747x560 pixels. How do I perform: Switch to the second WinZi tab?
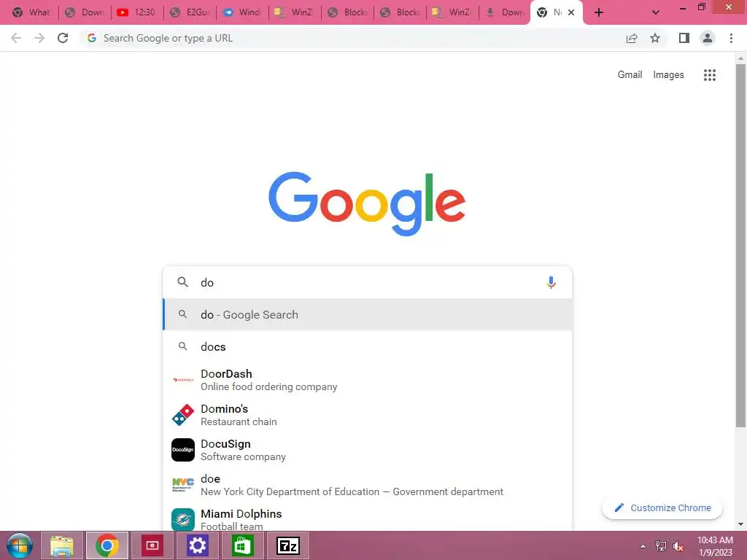452,12
